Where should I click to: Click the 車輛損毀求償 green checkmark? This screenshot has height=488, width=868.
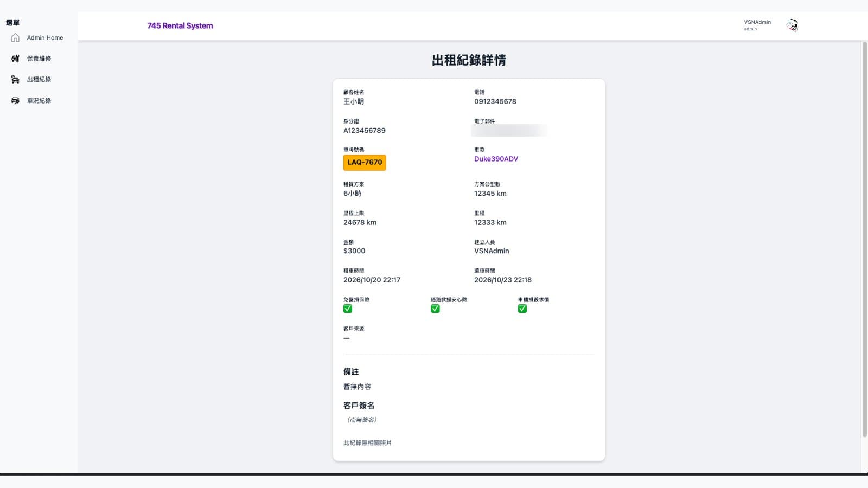click(522, 309)
